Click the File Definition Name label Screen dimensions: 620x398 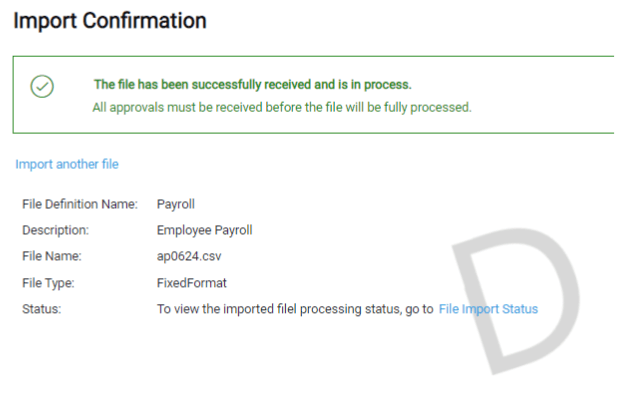pyautogui.click(x=80, y=204)
